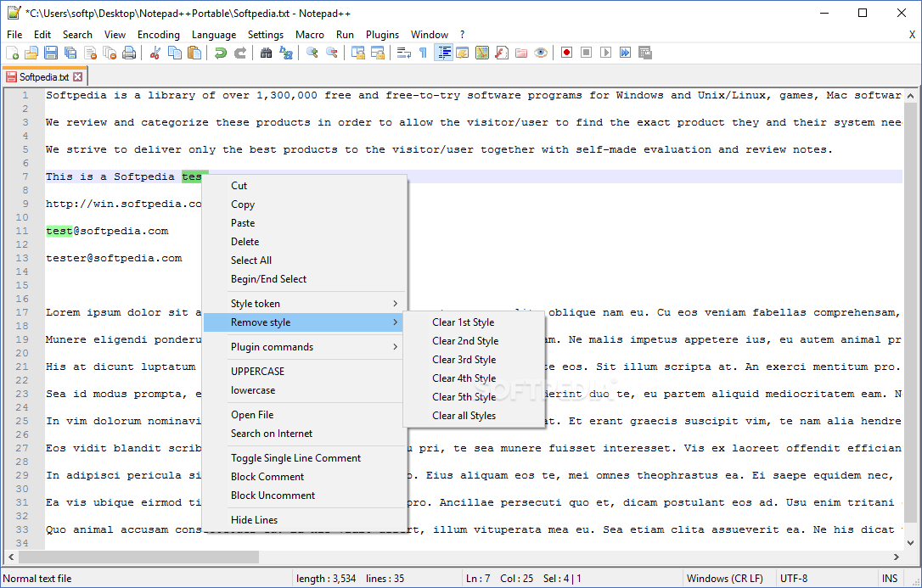Click the Softpedia.txt tab
The image size is (922, 588).
click(x=44, y=76)
